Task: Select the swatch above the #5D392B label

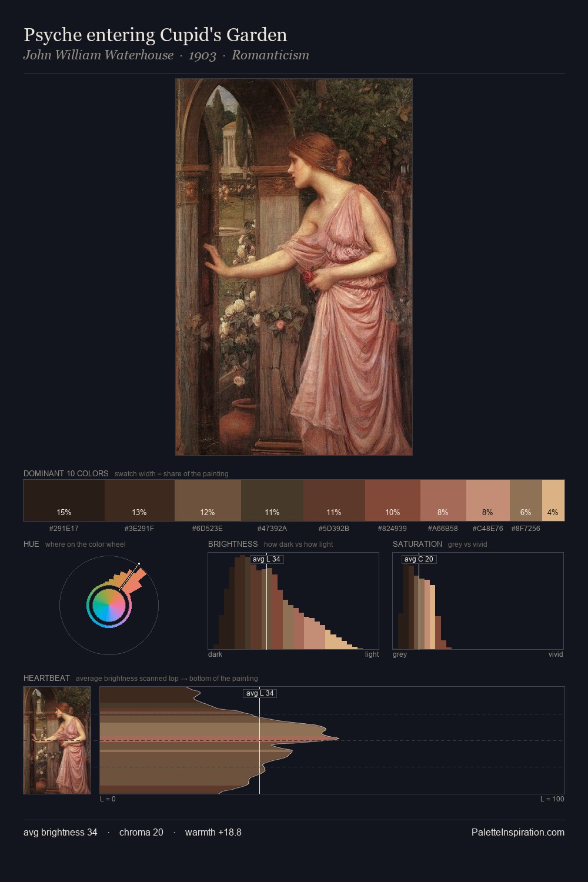Action: pos(334,500)
